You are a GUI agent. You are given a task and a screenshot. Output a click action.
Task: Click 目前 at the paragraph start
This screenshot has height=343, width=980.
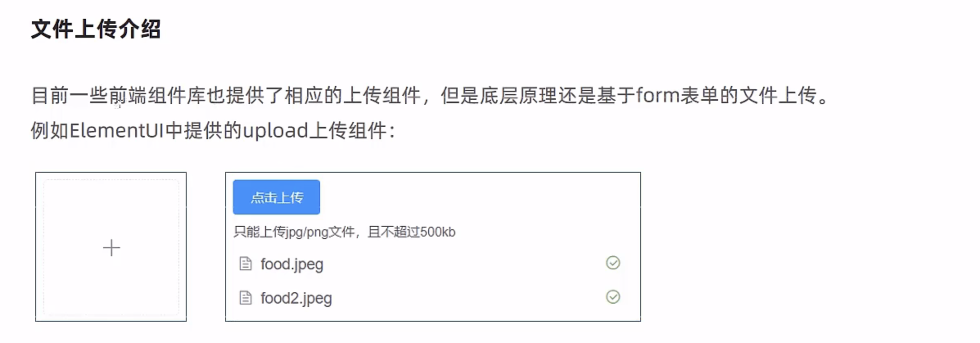[x=50, y=96]
